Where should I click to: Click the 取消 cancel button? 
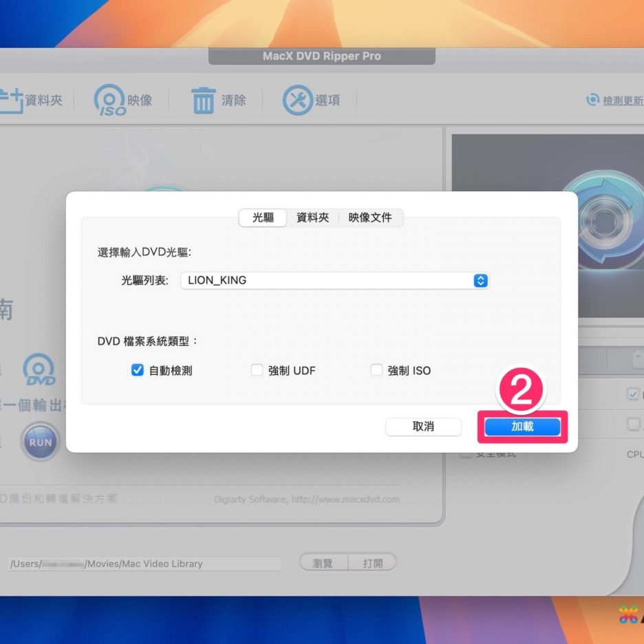point(423,427)
